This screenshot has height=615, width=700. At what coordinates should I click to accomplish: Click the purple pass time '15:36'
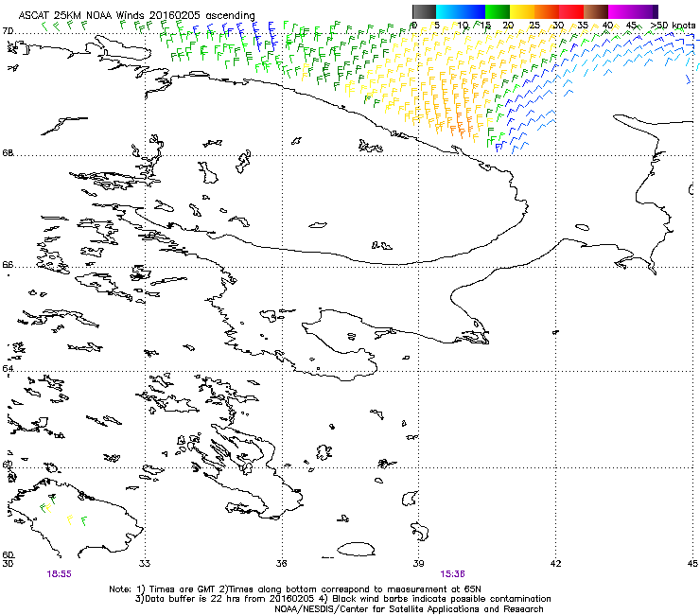click(x=452, y=574)
